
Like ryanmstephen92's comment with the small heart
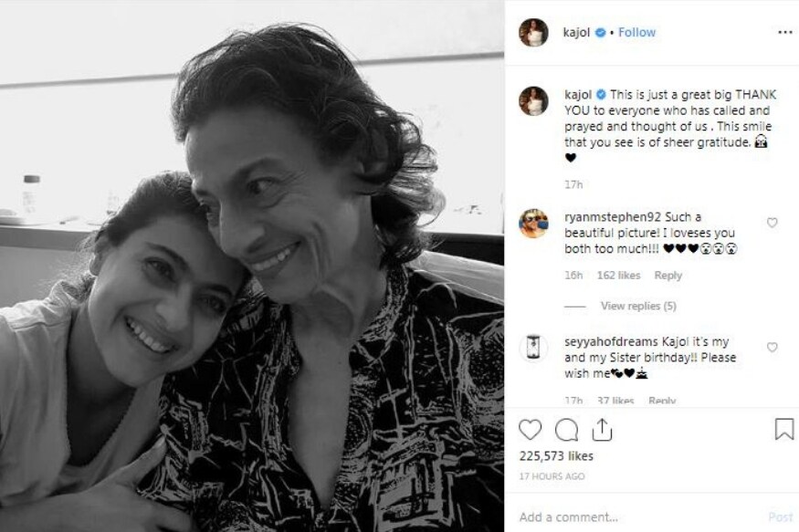[x=773, y=223]
